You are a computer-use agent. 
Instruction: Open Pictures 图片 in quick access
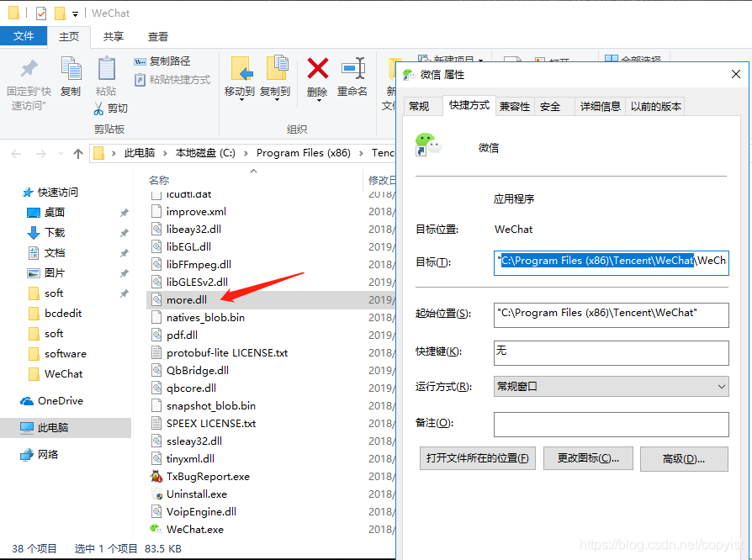54,272
